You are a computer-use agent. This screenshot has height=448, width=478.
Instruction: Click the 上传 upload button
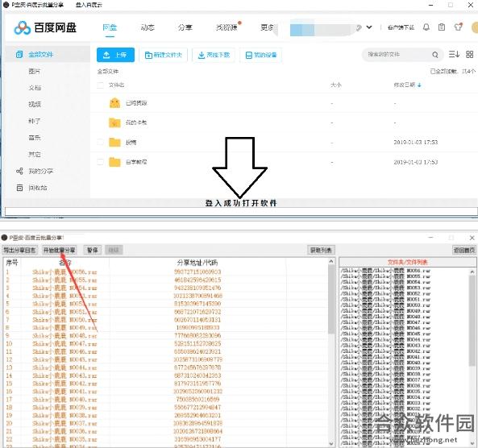pyautogui.click(x=115, y=55)
